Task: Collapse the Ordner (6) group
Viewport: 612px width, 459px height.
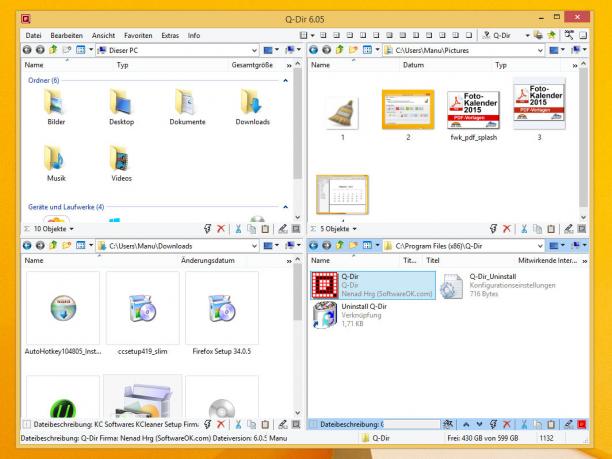Action: tap(285, 80)
